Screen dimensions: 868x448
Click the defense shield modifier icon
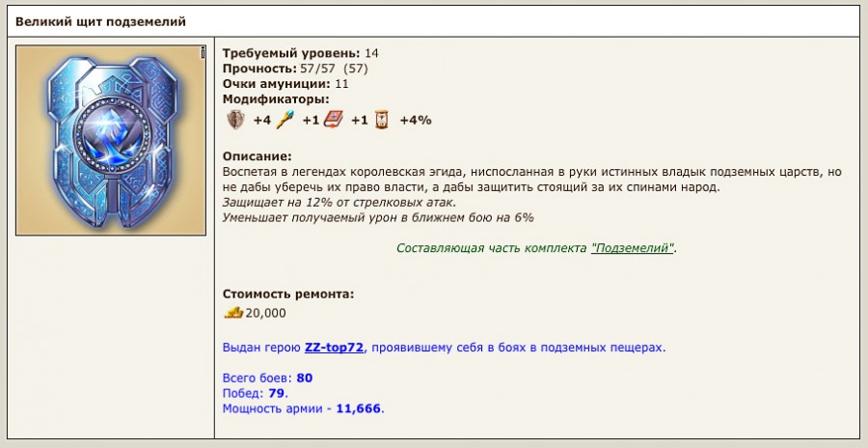tap(236, 120)
